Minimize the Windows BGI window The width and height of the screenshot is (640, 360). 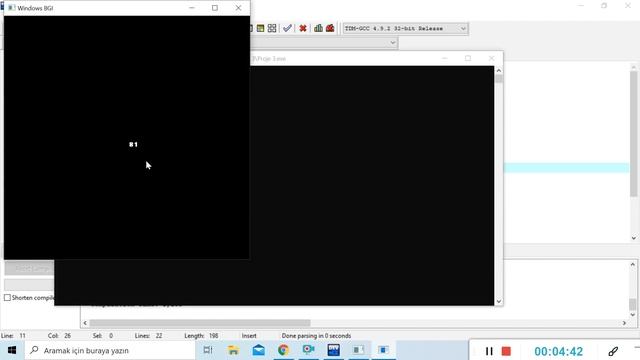192,8
